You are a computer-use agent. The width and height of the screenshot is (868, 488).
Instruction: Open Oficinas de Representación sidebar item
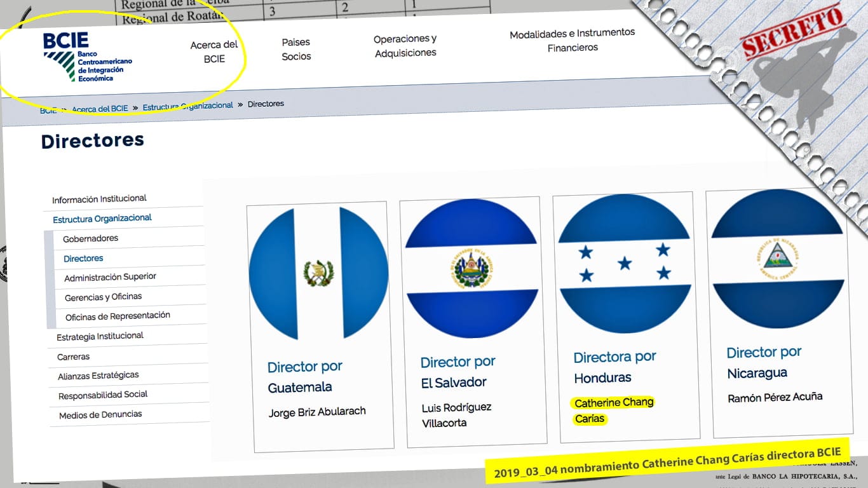pos(118,316)
